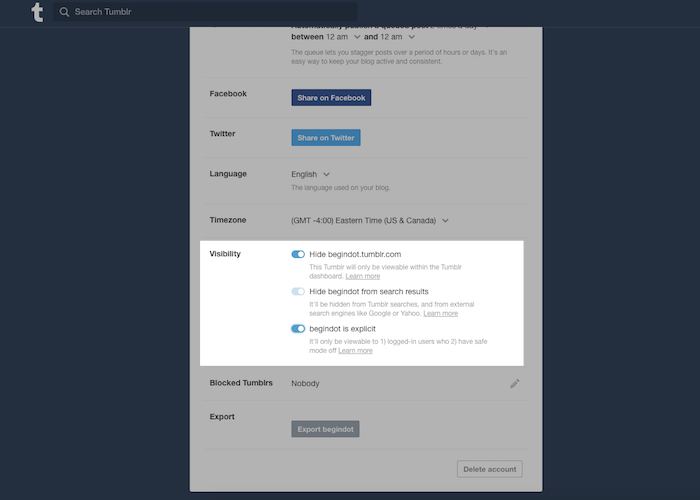
Task: Click the Facebook section label
Action: pos(228,94)
